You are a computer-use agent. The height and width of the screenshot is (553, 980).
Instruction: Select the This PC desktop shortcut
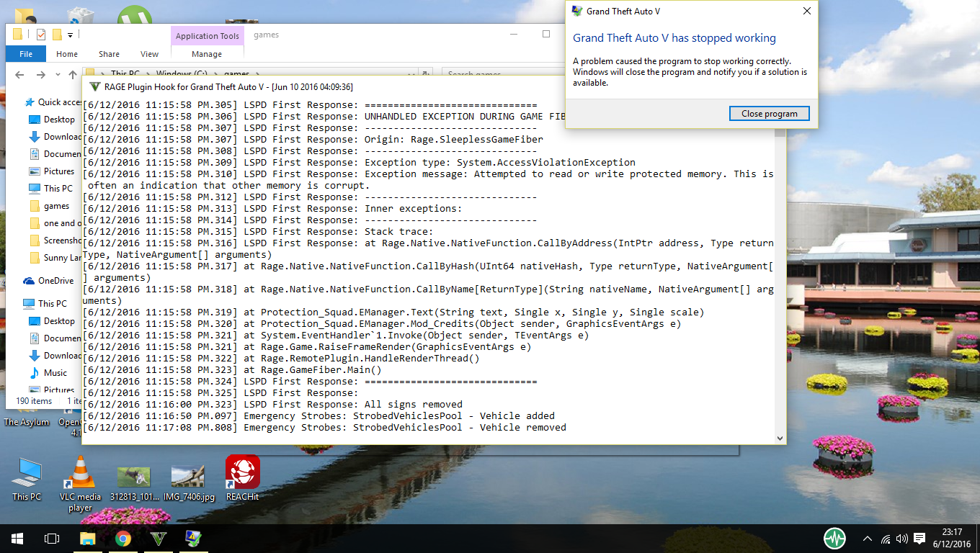(27, 479)
